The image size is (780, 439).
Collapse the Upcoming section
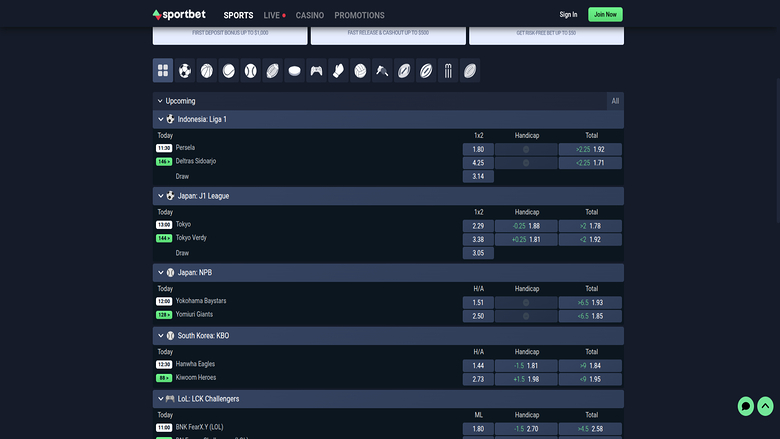click(x=160, y=101)
